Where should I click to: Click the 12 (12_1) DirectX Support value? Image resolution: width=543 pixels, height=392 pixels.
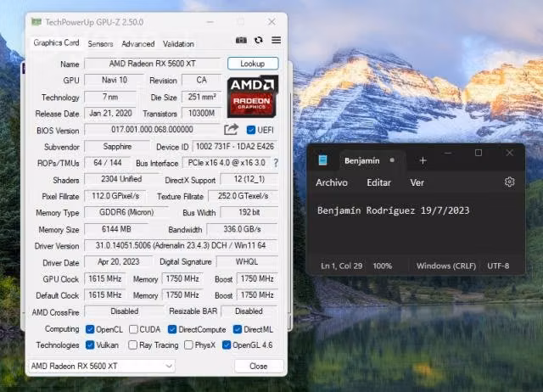249,179
